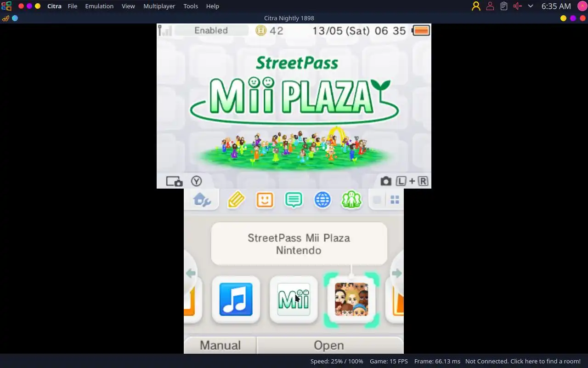Click the camera icon on top screen
This screenshot has width=588, height=368.
coord(386,181)
